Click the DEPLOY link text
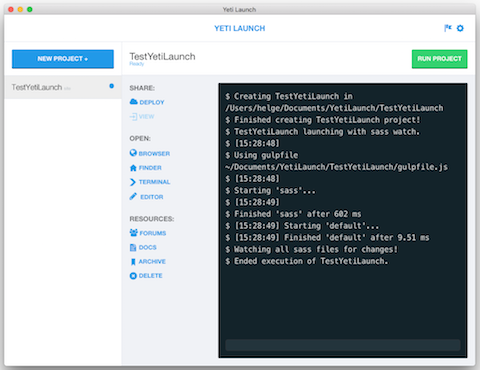The width and height of the screenshot is (480, 370). (x=152, y=102)
